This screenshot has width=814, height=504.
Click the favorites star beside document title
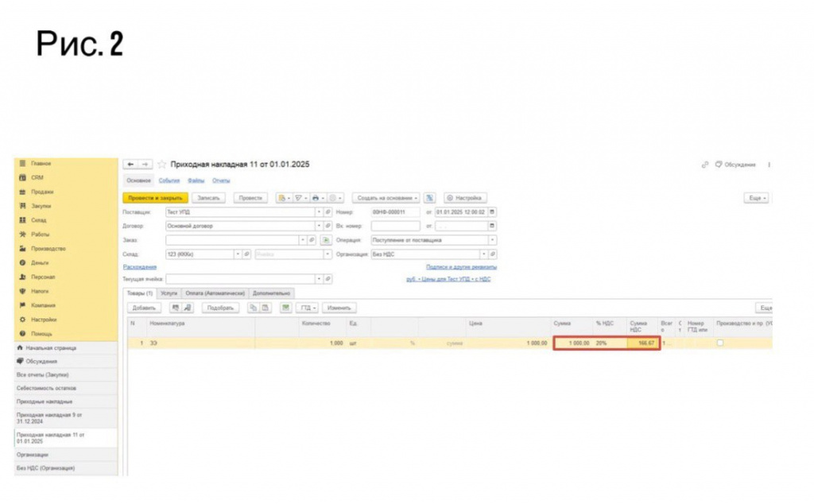click(161, 165)
